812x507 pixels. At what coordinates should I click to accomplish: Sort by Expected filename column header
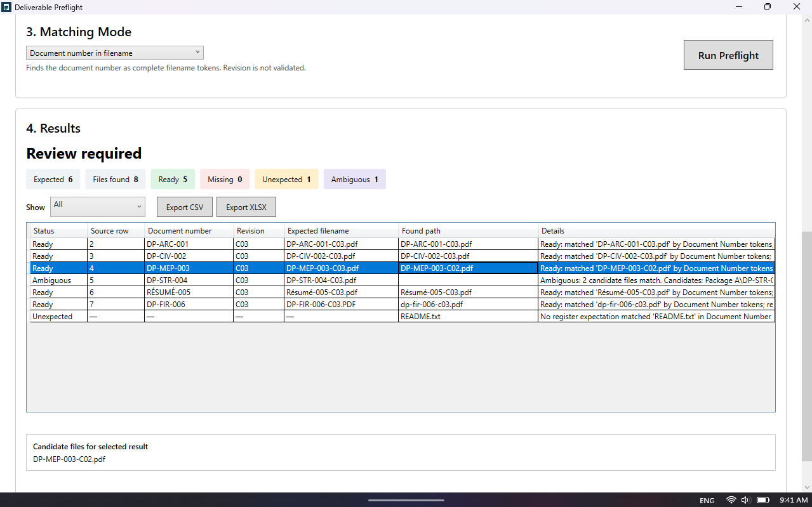tap(342, 231)
